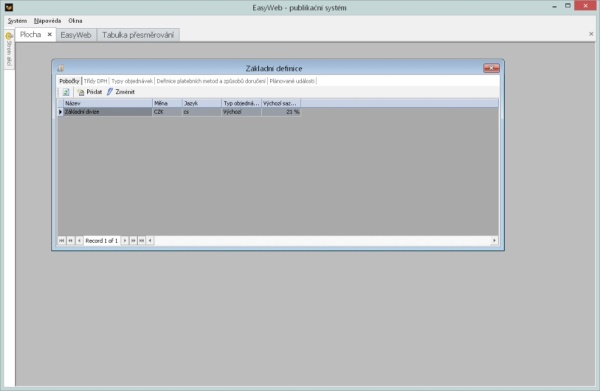Screen dimensions: 600x391
Task: Select the Základní divize row
Action: 179,112
